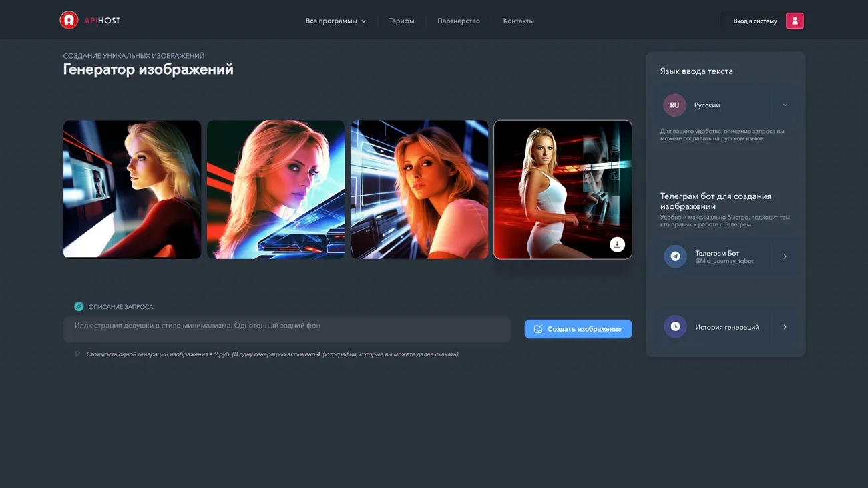Expand the Русский language dropdown
This screenshot has height=488, width=868.
pyautogui.click(x=785, y=105)
